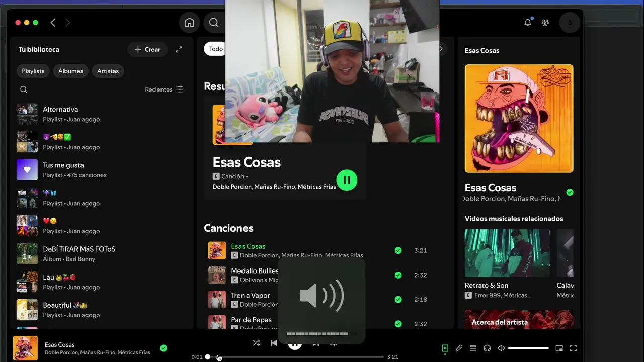Viewport: 644px width, 362px height.
Task: Open Tu biblioteca header
Action: click(39, 49)
